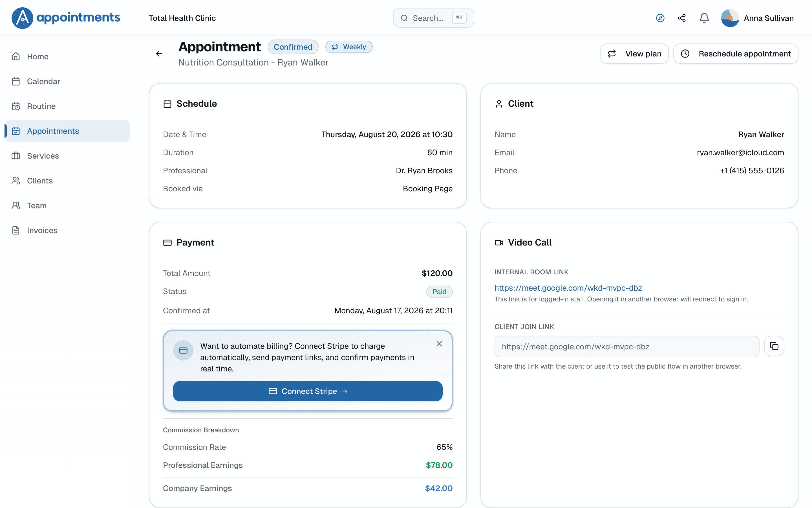Image resolution: width=812 pixels, height=508 pixels.
Task: Click the Confirmed status badge
Action: pyautogui.click(x=293, y=47)
